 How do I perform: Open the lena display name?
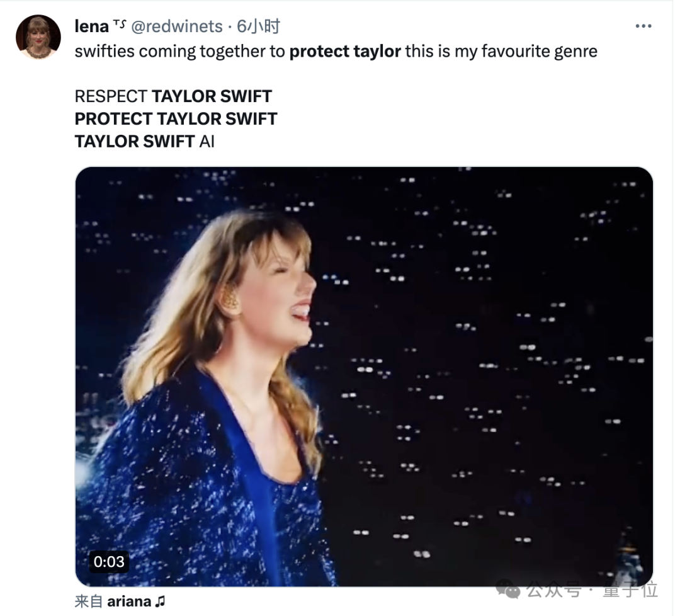click(92, 26)
